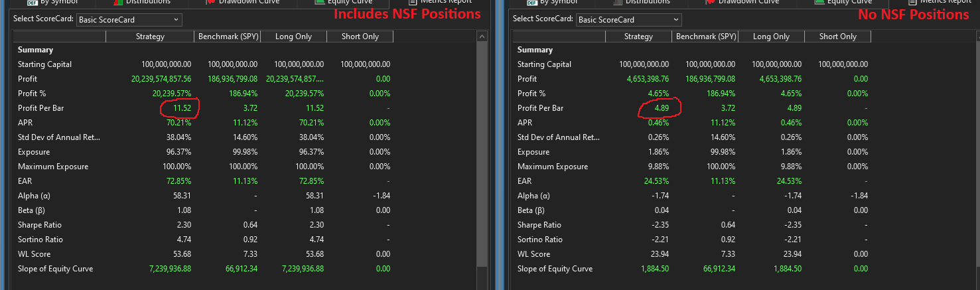Click Slope of Equity Curve label in No NSF panel
Image resolution: width=980 pixels, height=290 pixels.
coord(555,269)
